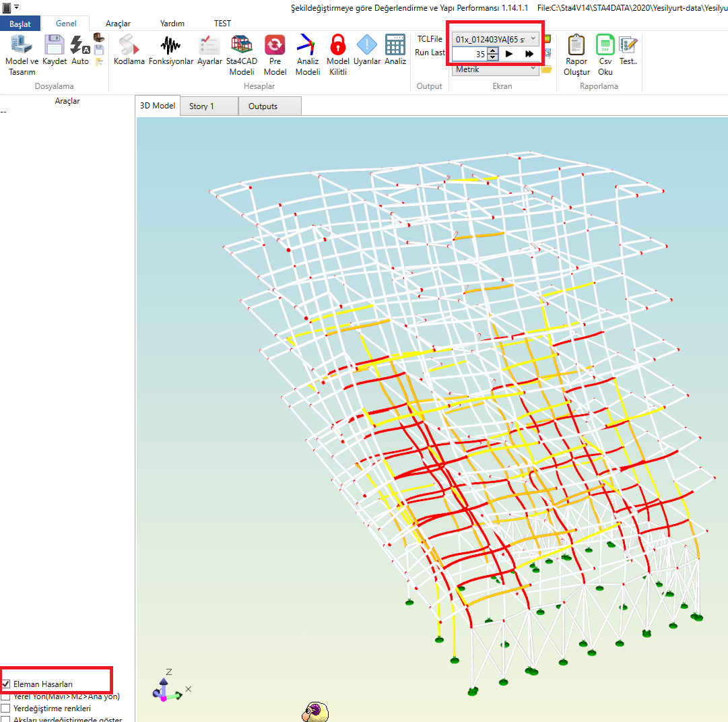Click the step number input field

[x=469, y=54]
